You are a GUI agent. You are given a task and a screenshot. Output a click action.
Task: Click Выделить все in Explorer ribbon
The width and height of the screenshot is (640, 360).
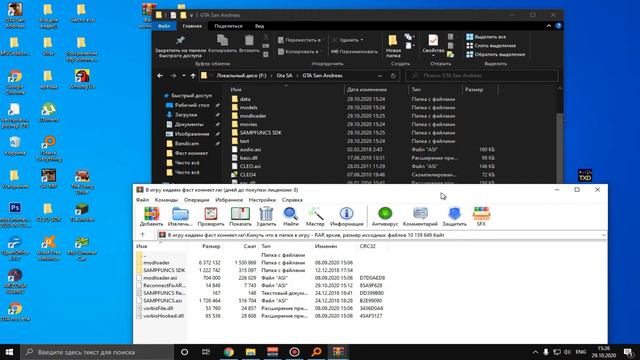tap(486, 37)
